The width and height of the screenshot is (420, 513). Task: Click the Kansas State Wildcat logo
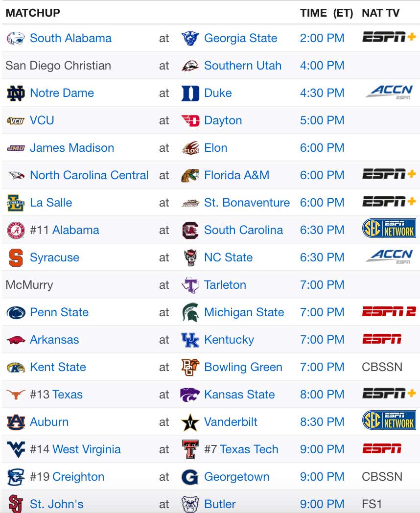point(190,395)
